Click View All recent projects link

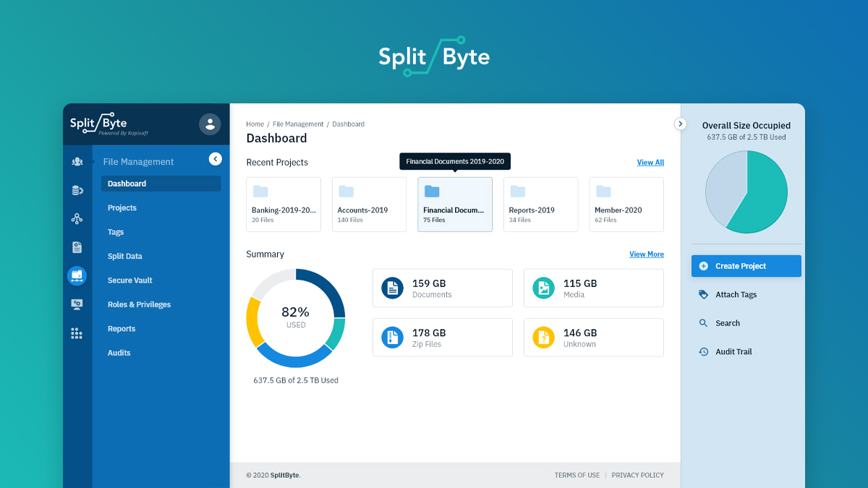click(650, 163)
